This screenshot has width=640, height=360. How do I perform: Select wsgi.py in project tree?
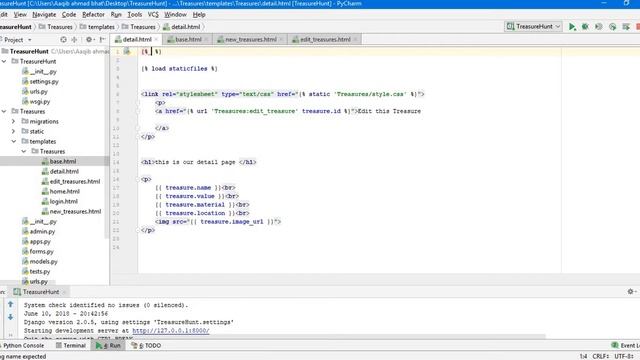[36, 102]
